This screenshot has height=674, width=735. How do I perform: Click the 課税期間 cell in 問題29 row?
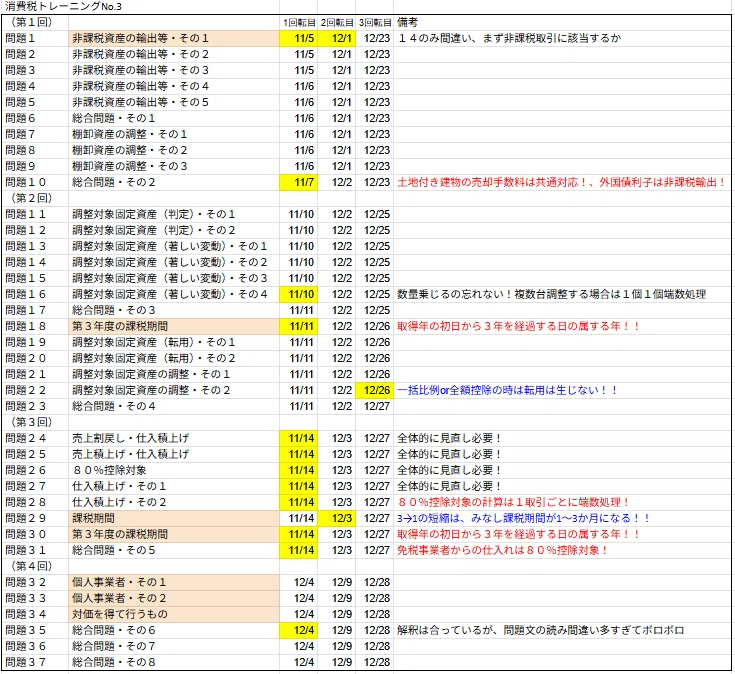(x=174, y=518)
